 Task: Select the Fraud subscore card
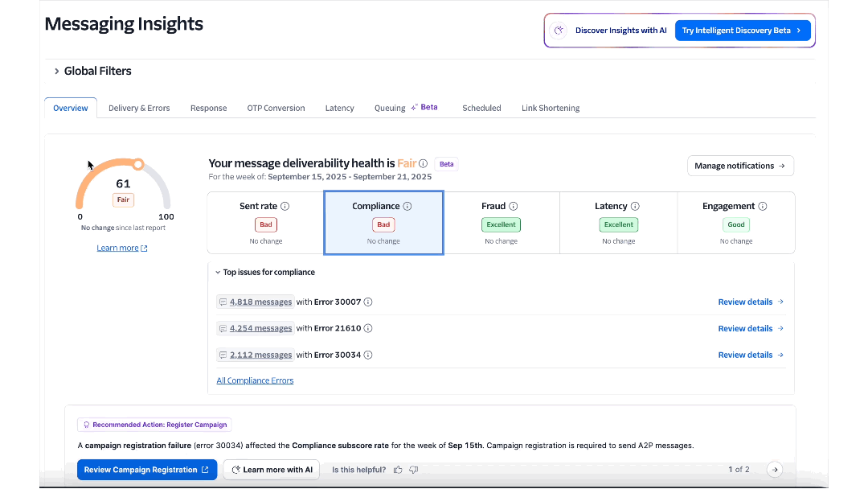tap(501, 223)
